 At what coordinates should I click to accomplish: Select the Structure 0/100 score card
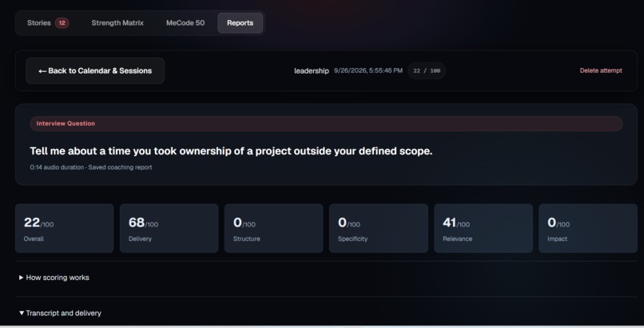pos(274,228)
